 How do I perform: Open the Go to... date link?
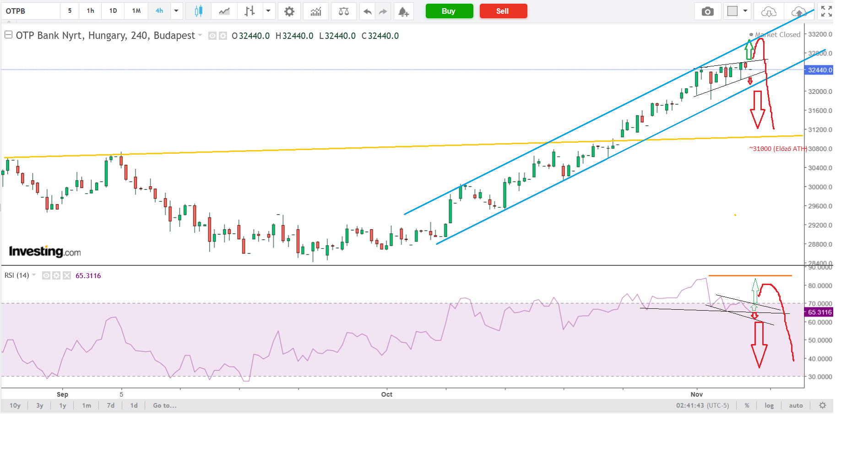(x=165, y=405)
